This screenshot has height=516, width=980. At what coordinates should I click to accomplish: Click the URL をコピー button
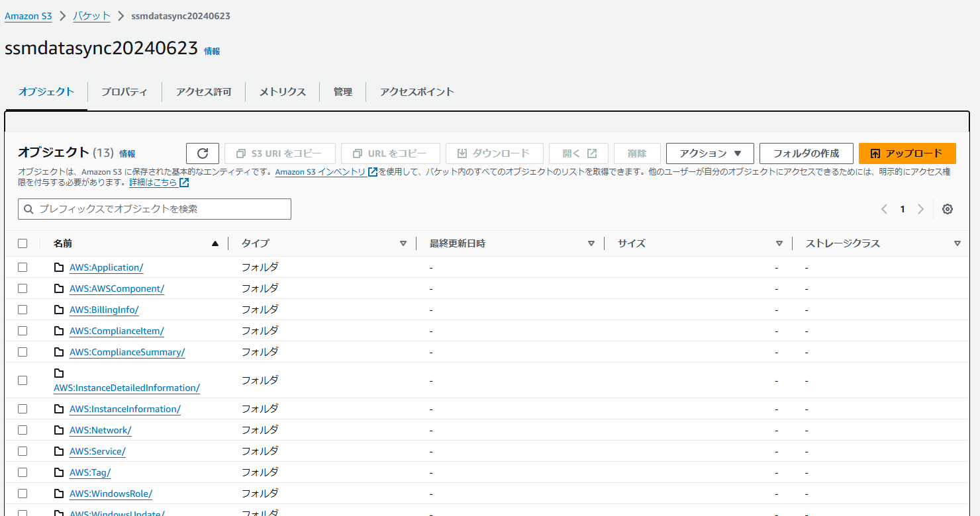[391, 153]
